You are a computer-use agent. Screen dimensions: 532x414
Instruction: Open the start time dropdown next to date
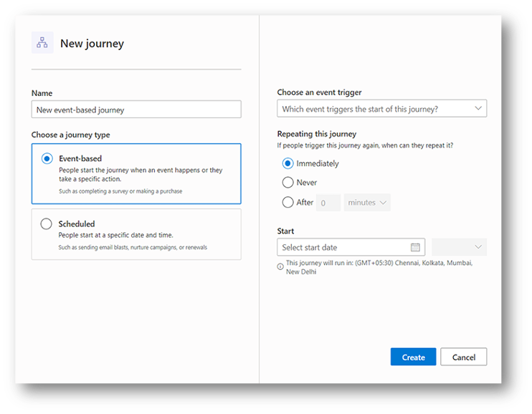click(x=459, y=247)
